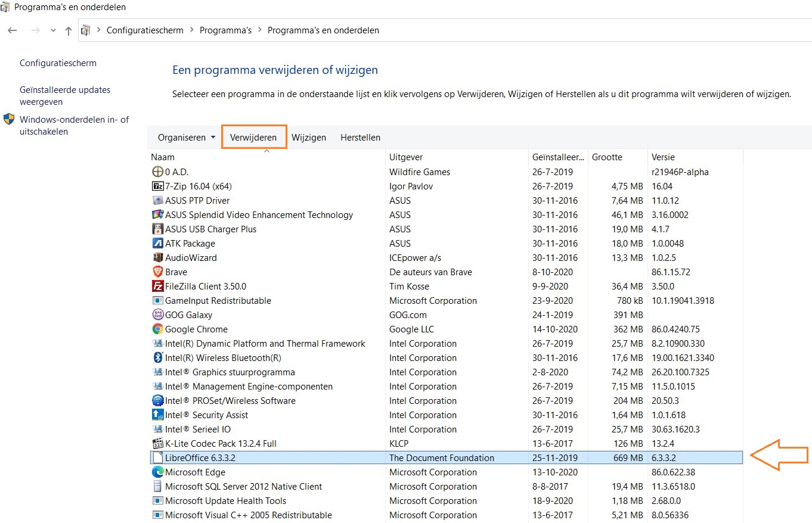The width and height of the screenshot is (812, 523).
Task: Click the version r21946P-alpha cell
Action: click(x=680, y=172)
